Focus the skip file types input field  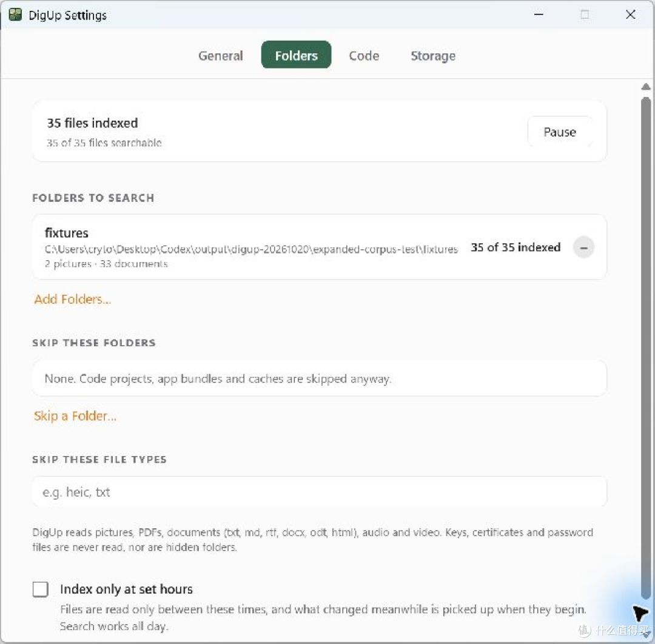coord(320,492)
